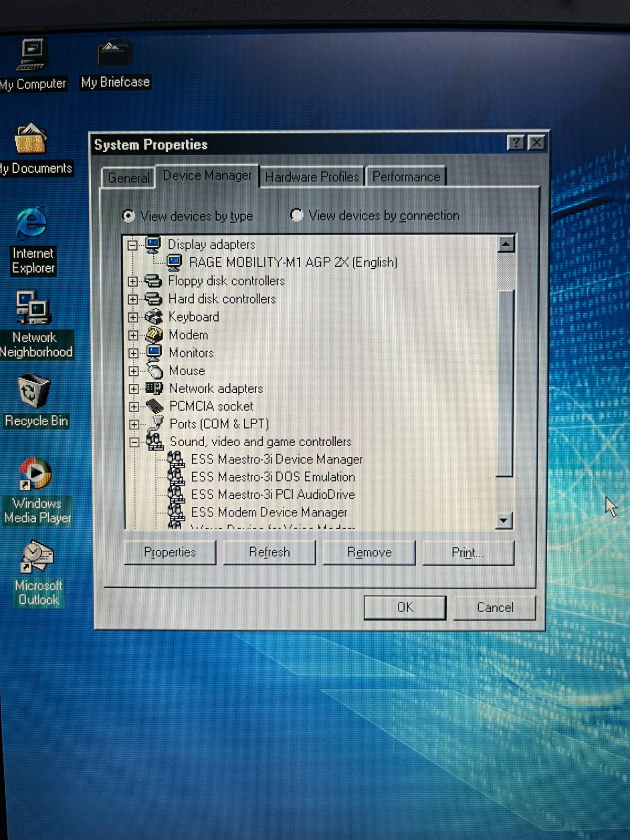Switch to the General tab
Screen dimensions: 630x840
(128, 177)
